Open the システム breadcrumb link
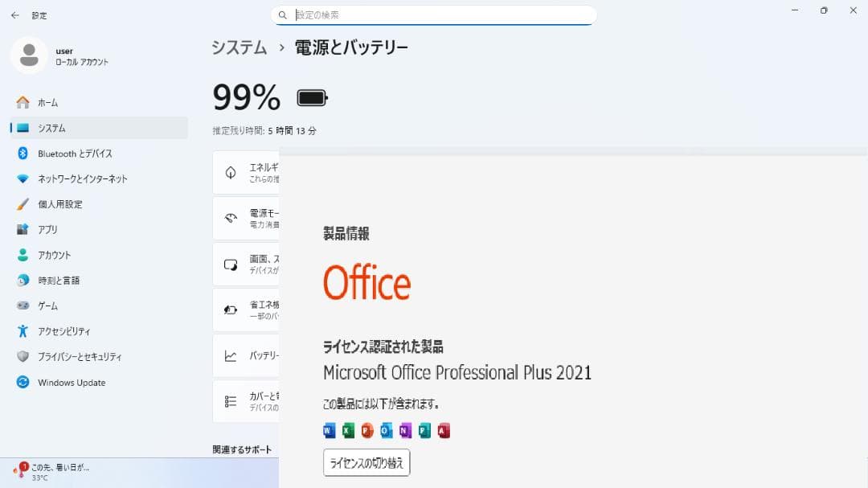The height and width of the screenshot is (488, 868). (238, 47)
